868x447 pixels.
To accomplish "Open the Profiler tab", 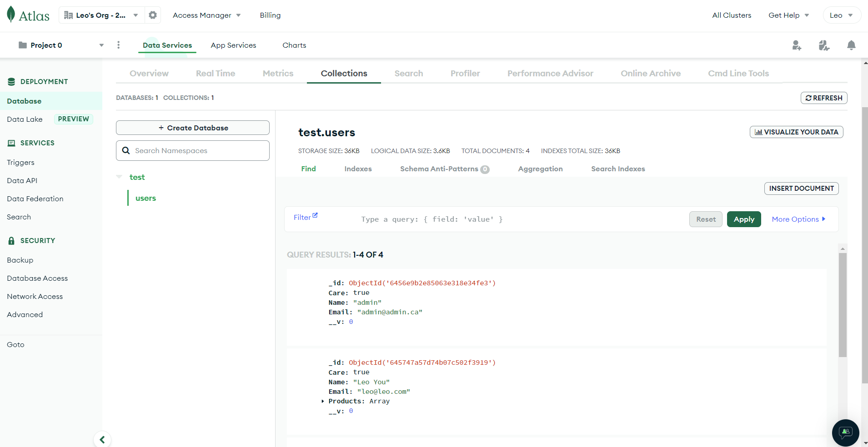I will (x=465, y=73).
